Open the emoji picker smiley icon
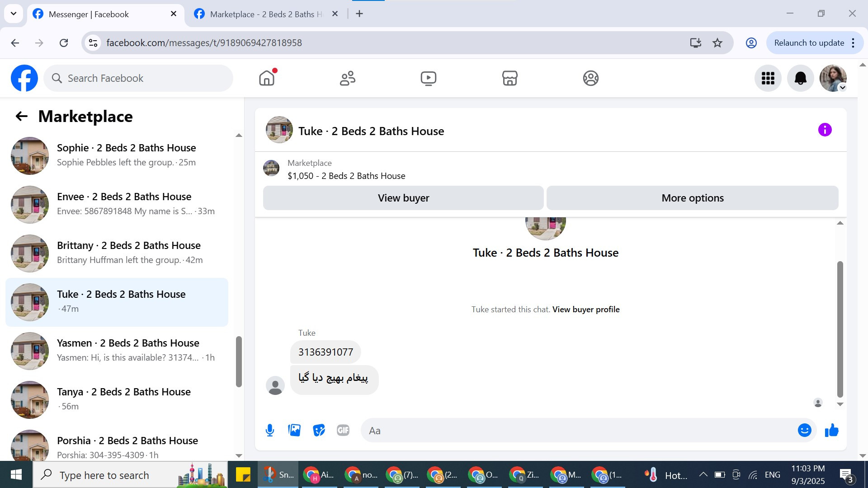 tap(804, 431)
